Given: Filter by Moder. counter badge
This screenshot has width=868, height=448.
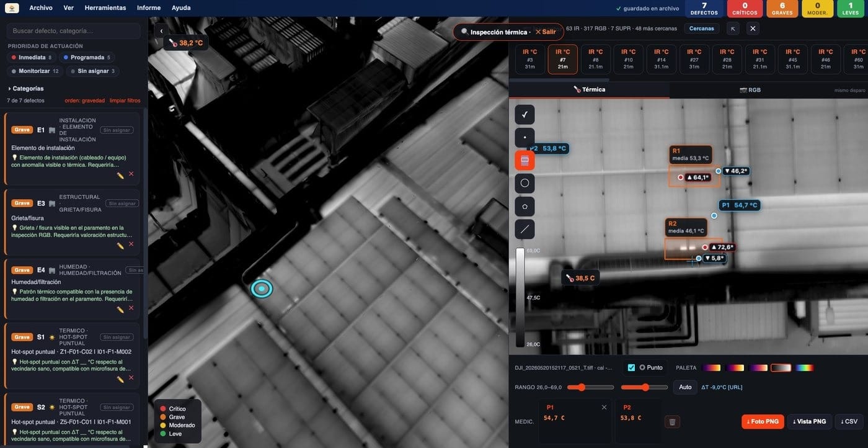Looking at the screenshot, I should pyautogui.click(x=817, y=8).
